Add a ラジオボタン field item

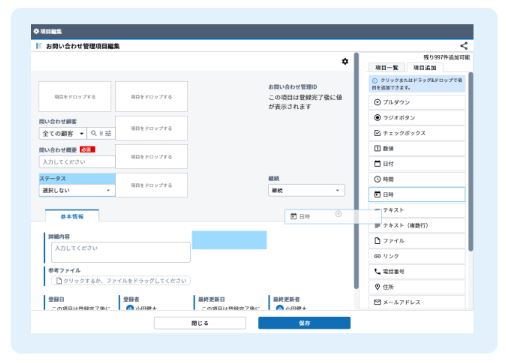pos(417,117)
